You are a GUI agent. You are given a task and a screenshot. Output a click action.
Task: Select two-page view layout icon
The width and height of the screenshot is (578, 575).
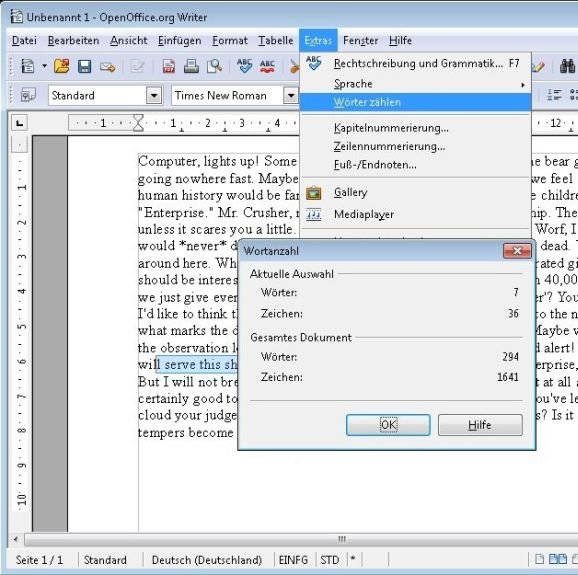(x=557, y=559)
